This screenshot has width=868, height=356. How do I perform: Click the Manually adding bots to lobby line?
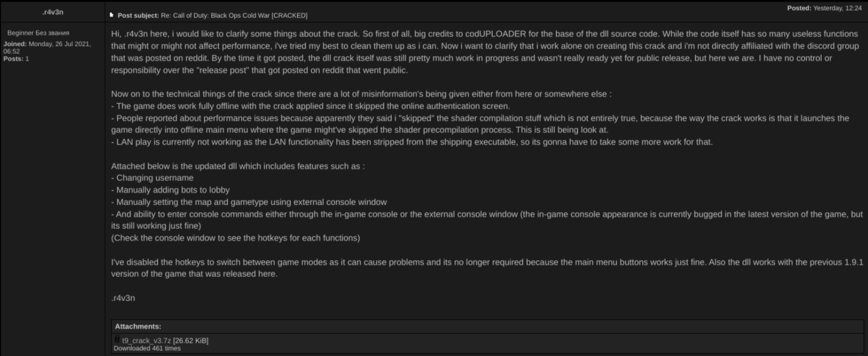(170, 190)
